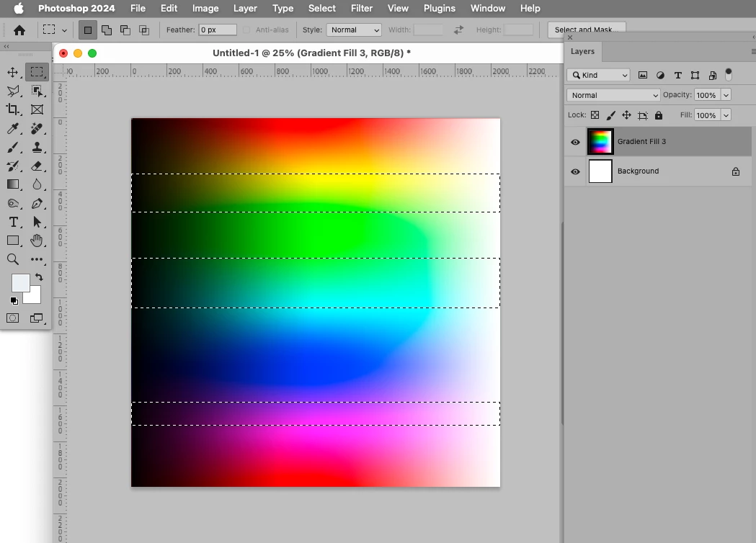The width and height of the screenshot is (756, 543).
Task: Pick the Brush tool in toolbar
Action: [12, 147]
